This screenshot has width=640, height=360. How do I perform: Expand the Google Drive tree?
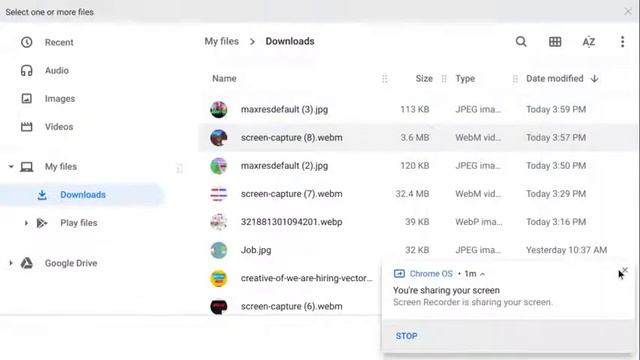(x=11, y=263)
